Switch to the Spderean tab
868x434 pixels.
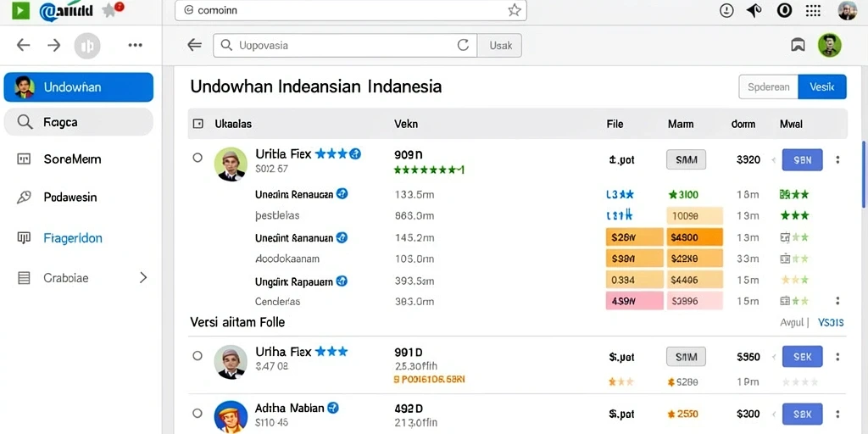pyautogui.click(x=768, y=87)
